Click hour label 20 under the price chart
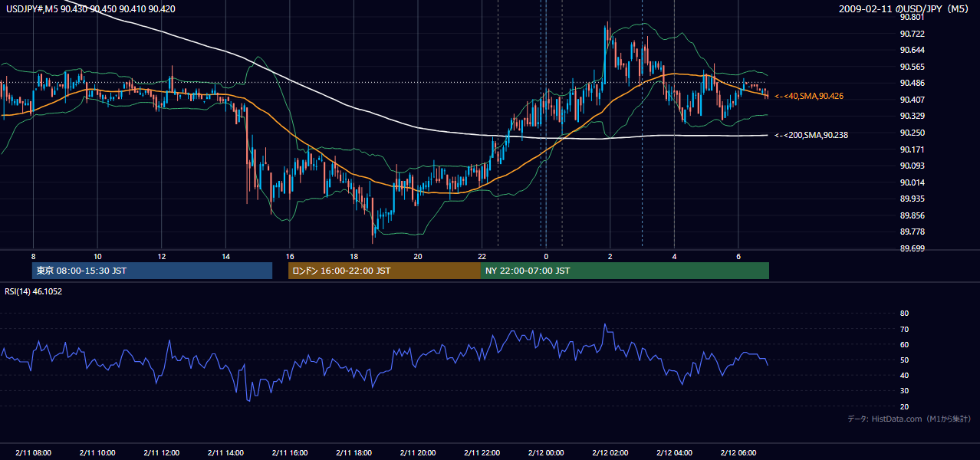Image resolution: width=980 pixels, height=460 pixels. coord(417,256)
